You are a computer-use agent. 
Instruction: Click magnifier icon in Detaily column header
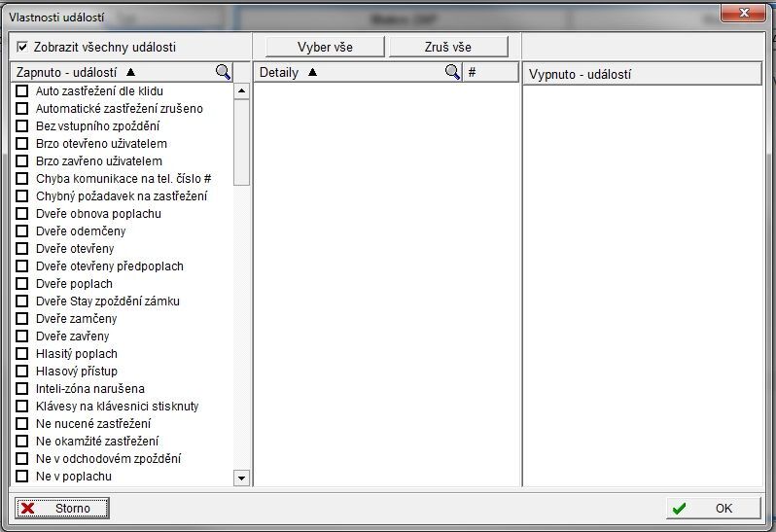click(x=452, y=72)
